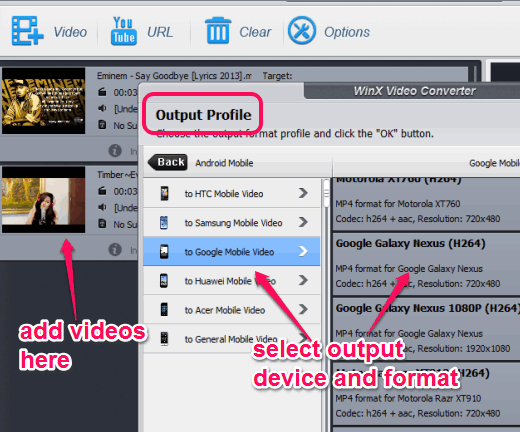Expand HTC Mobile Video chevron

pyautogui.click(x=303, y=193)
